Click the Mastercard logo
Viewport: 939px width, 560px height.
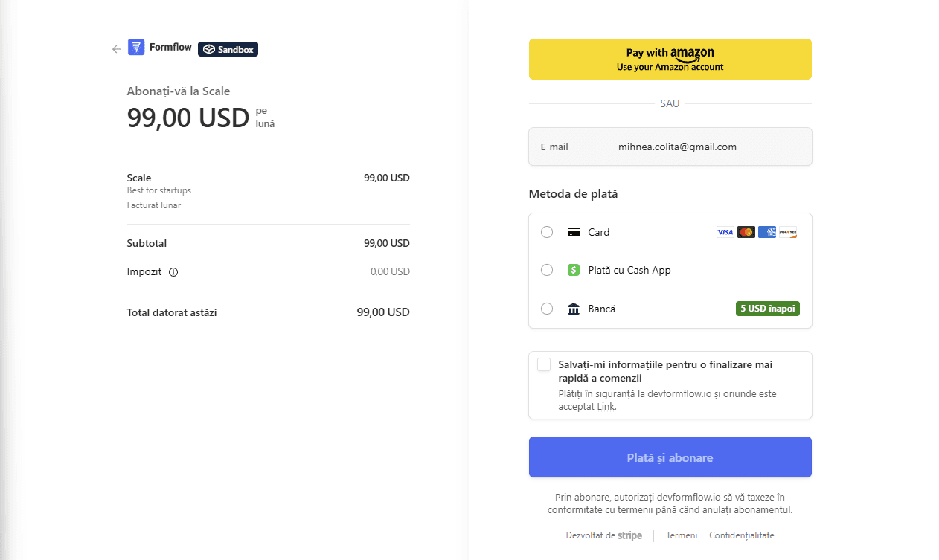[746, 232]
